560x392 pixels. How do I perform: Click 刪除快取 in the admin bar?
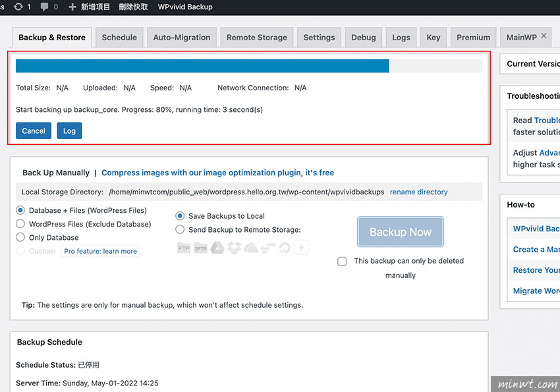coord(133,7)
